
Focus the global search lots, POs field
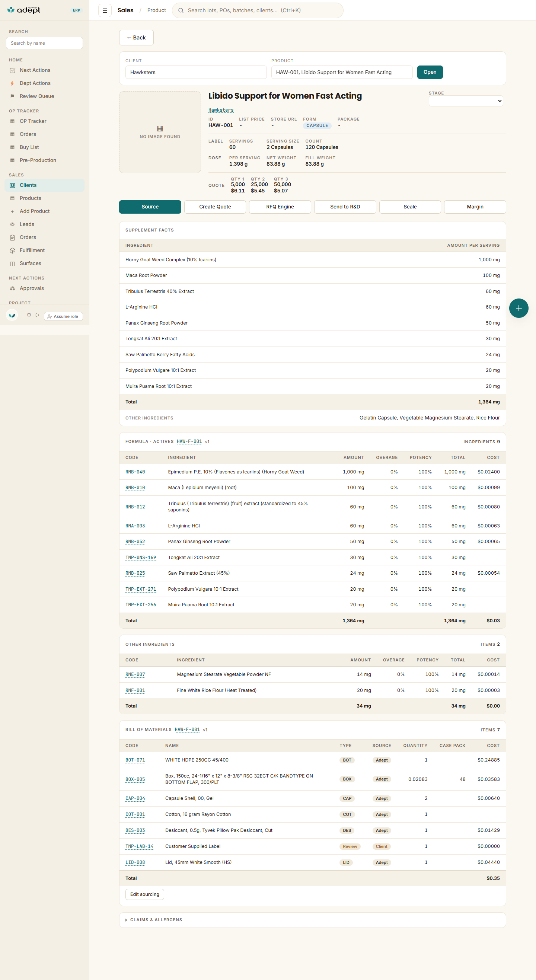[258, 10]
